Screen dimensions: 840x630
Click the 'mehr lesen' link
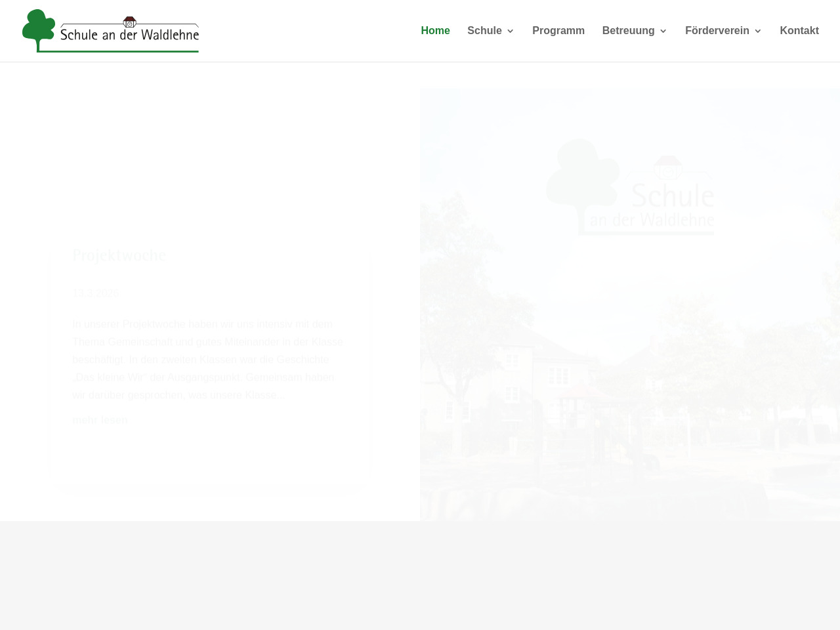tap(100, 420)
